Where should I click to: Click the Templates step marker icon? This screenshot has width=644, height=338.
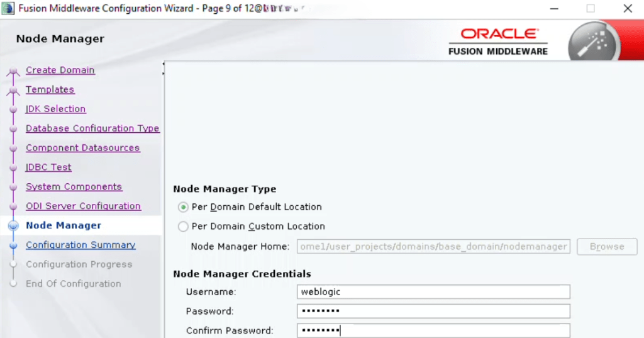(x=13, y=91)
